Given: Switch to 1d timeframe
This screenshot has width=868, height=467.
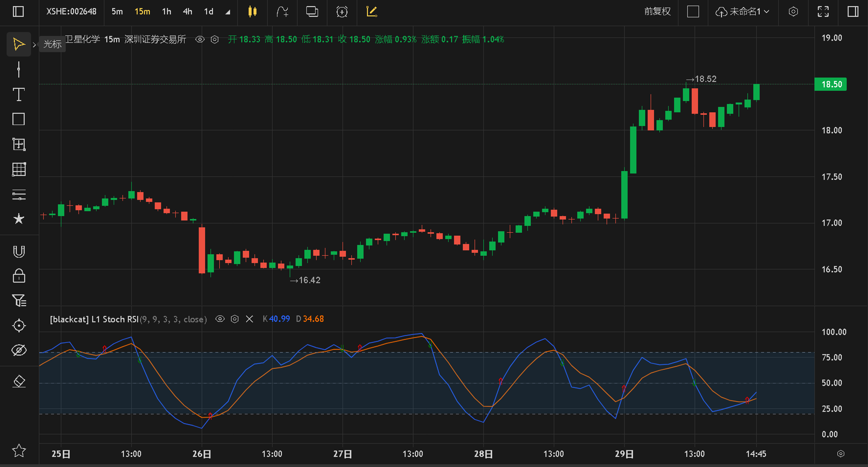Looking at the screenshot, I should [209, 12].
